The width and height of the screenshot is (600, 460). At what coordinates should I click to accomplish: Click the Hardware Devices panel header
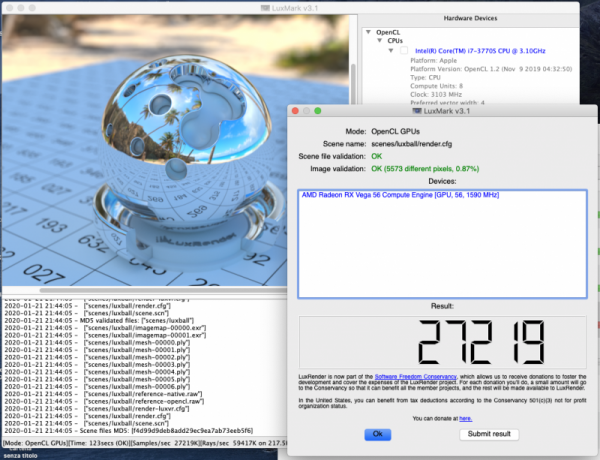[x=470, y=18]
